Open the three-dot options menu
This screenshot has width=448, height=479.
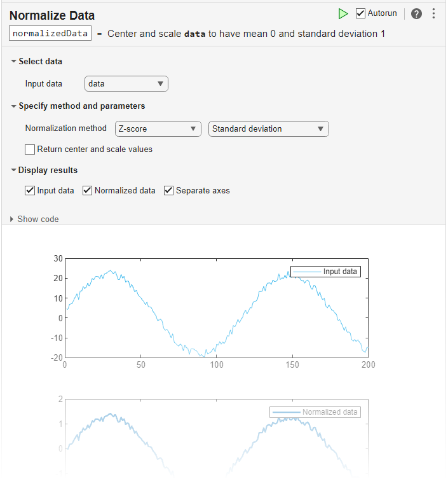pyautogui.click(x=434, y=13)
